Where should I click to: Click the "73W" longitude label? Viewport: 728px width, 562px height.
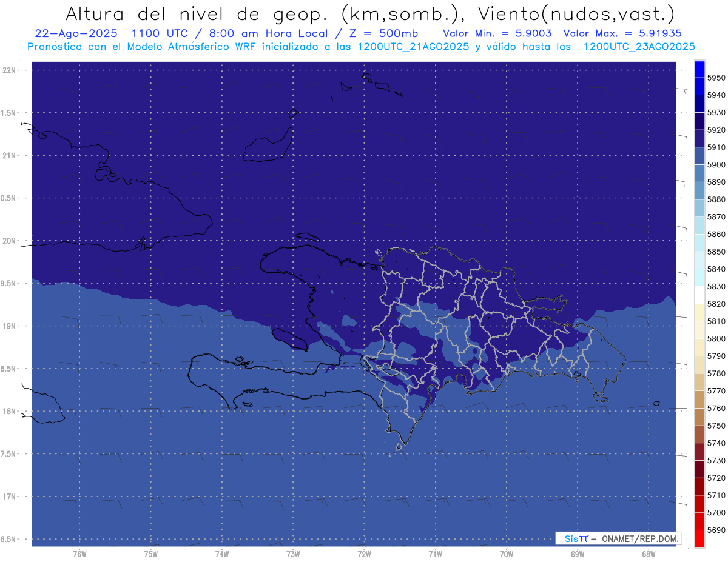click(293, 554)
